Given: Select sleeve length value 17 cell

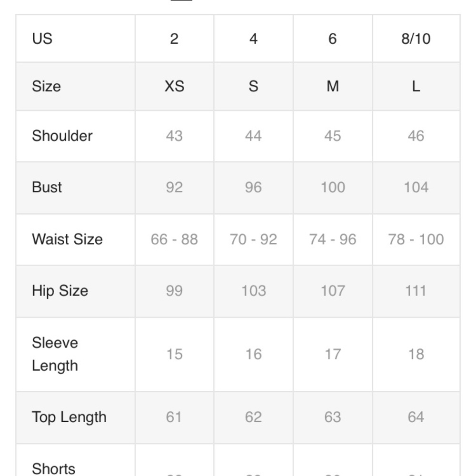Looking at the screenshot, I should click(333, 354).
